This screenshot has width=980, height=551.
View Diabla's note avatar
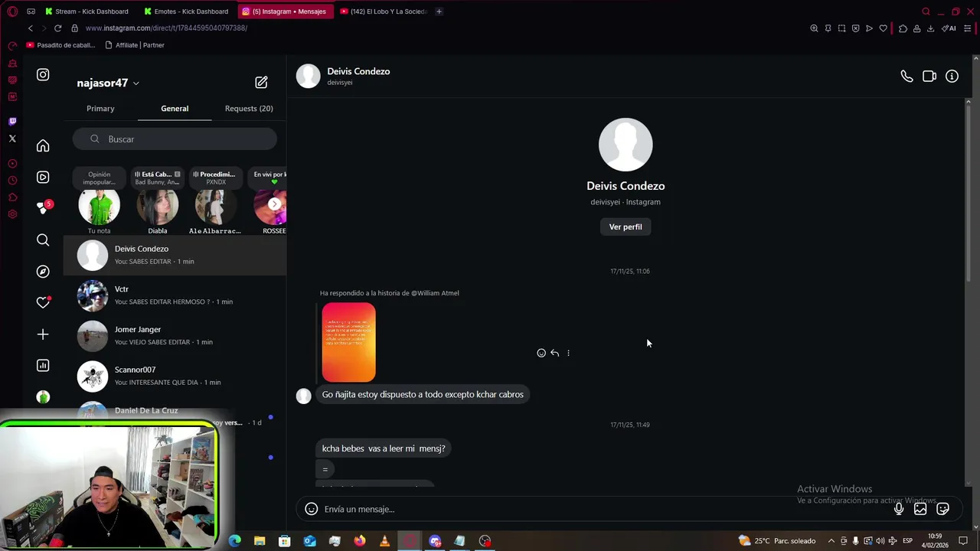(158, 206)
